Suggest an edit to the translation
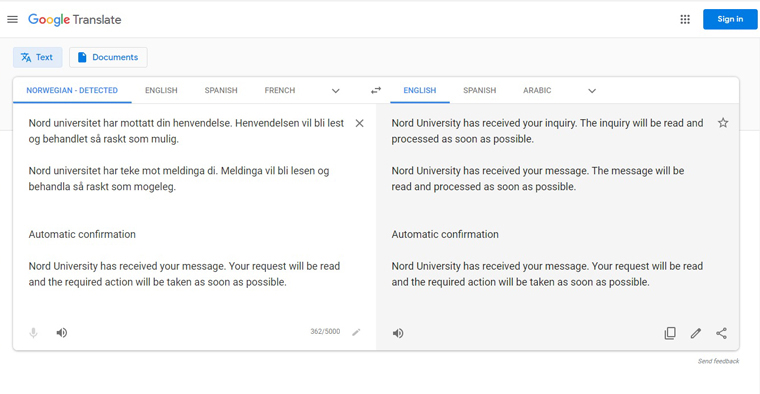This screenshot has width=760, height=394. pos(696,333)
